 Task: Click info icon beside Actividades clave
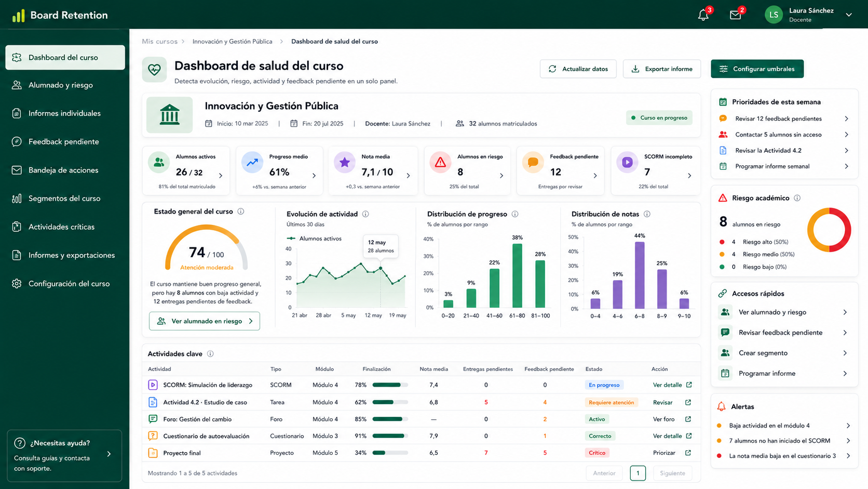tap(210, 354)
